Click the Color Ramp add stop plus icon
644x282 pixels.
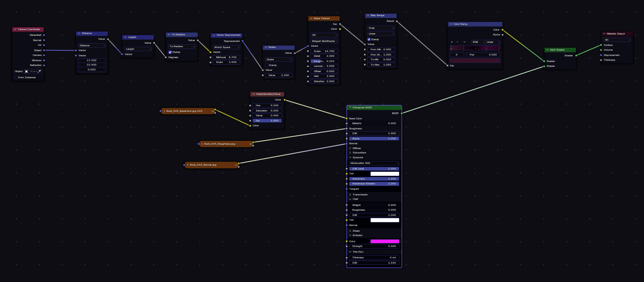point(452,42)
